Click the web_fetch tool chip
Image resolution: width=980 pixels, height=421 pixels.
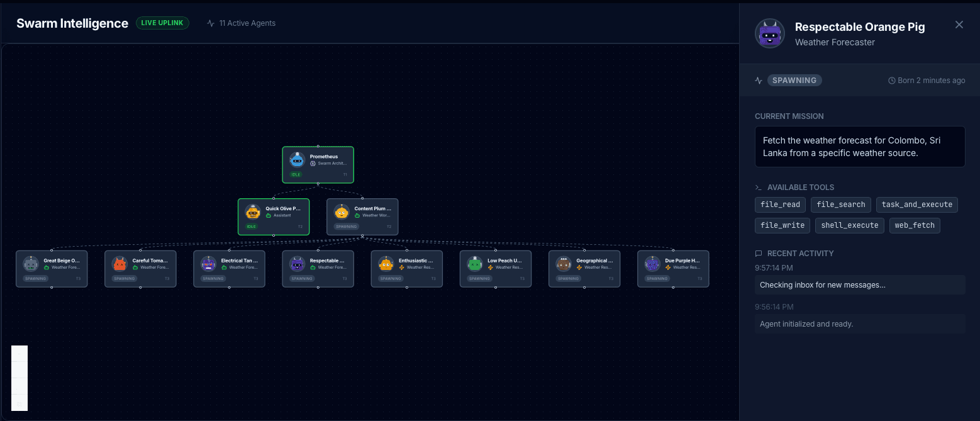point(915,225)
